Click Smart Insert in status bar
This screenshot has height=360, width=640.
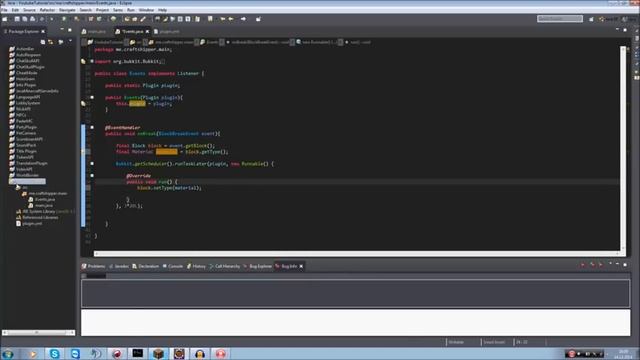click(x=494, y=342)
